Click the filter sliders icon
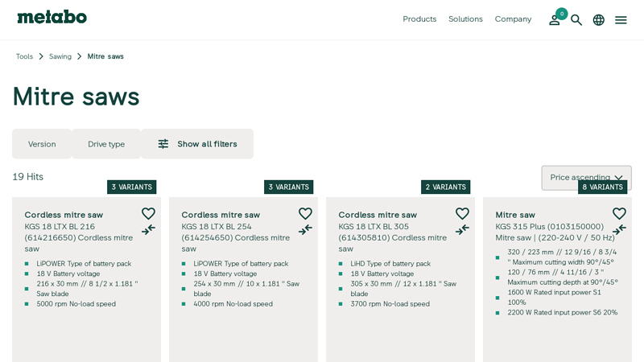 (163, 144)
